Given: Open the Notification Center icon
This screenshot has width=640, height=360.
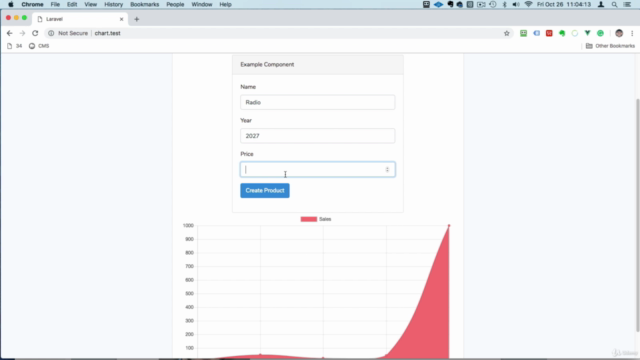Looking at the screenshot, I should (627, 4).
